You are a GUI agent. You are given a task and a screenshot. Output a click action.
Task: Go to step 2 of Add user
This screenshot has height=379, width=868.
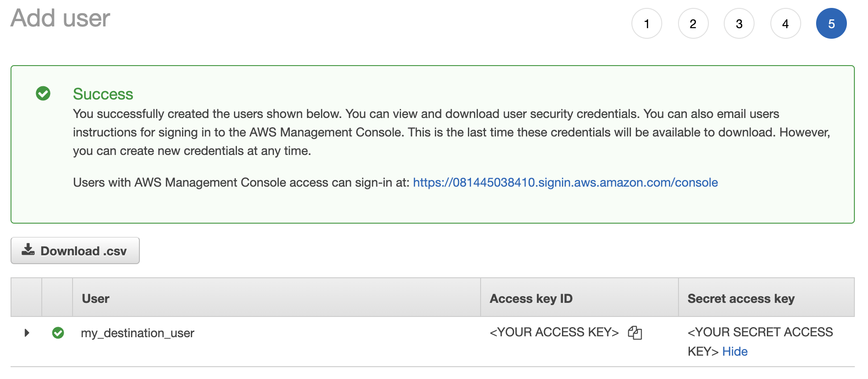(693, 24)
